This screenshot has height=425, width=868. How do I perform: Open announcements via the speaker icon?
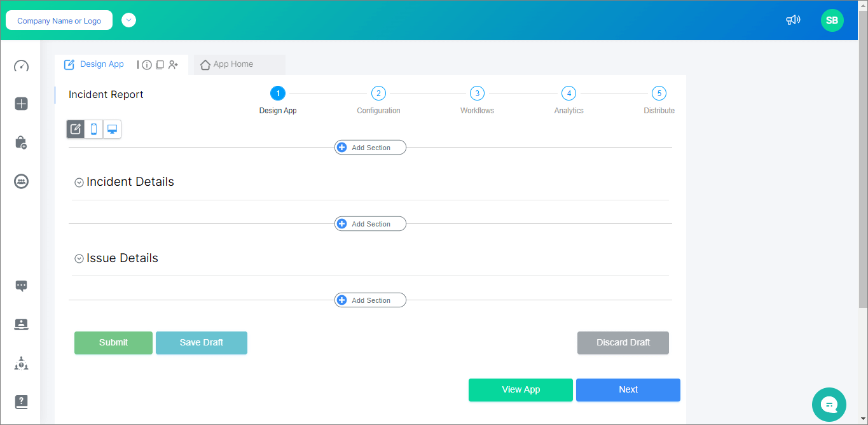pyautogui.click(x=793, y=20)
